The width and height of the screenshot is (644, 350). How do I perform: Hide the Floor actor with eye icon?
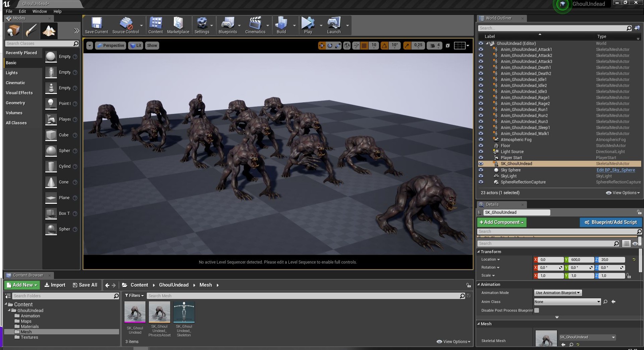click(x=481, y=145)
